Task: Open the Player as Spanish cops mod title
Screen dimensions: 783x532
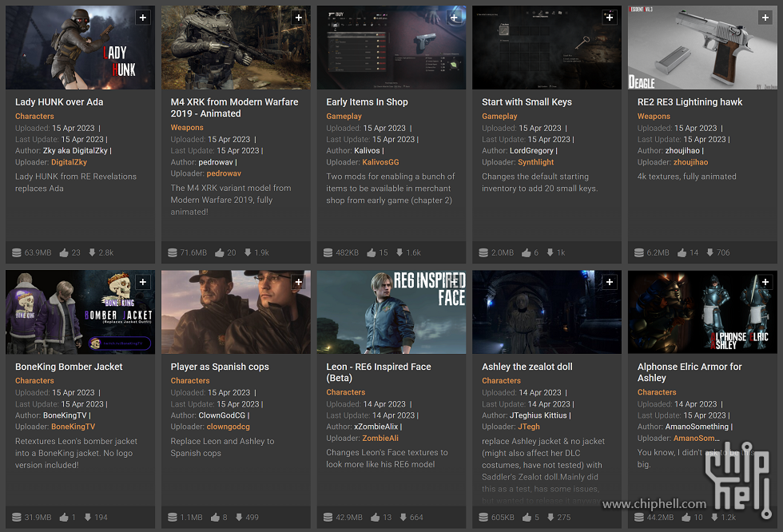Action: coord(220,367)
